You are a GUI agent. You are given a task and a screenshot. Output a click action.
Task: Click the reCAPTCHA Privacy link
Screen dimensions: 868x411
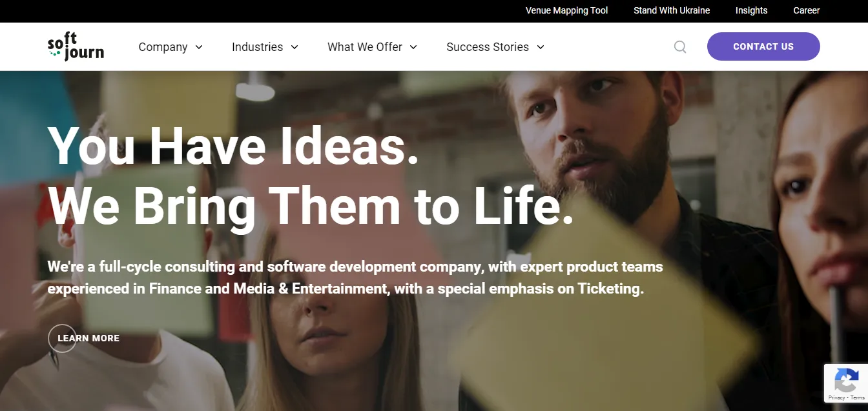coord(836,398)
